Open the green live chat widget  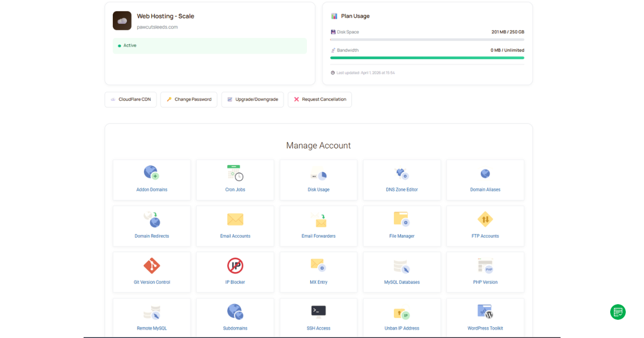(618, 312)
